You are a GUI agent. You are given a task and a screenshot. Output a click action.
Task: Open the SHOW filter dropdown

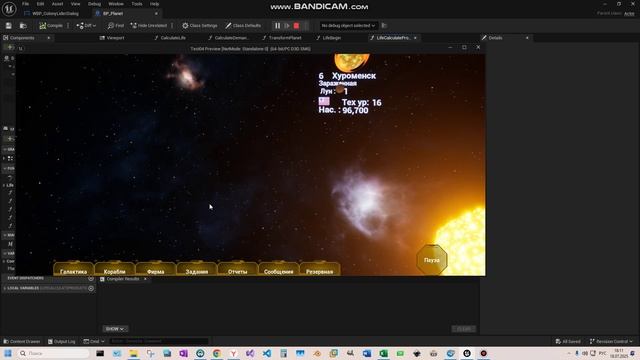click(x=115, y=329)
